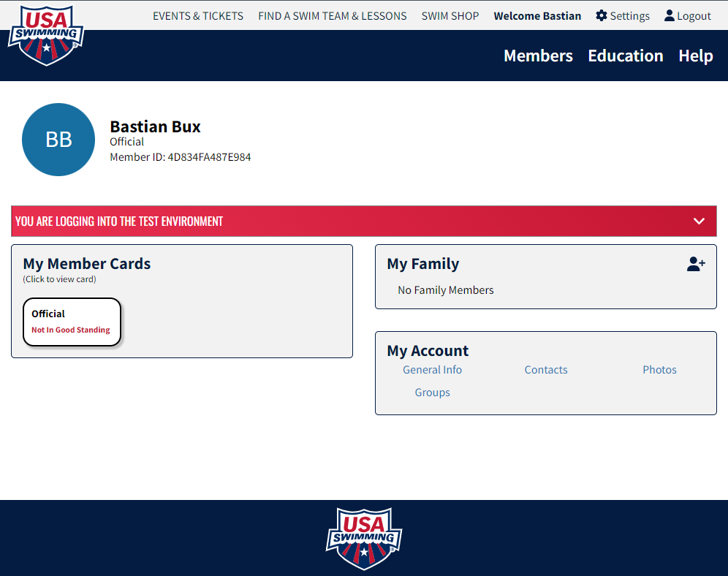This screenshot has height=576, width=728.
Task: Open General Info under My Account
Action: click(x=432, y=370)
